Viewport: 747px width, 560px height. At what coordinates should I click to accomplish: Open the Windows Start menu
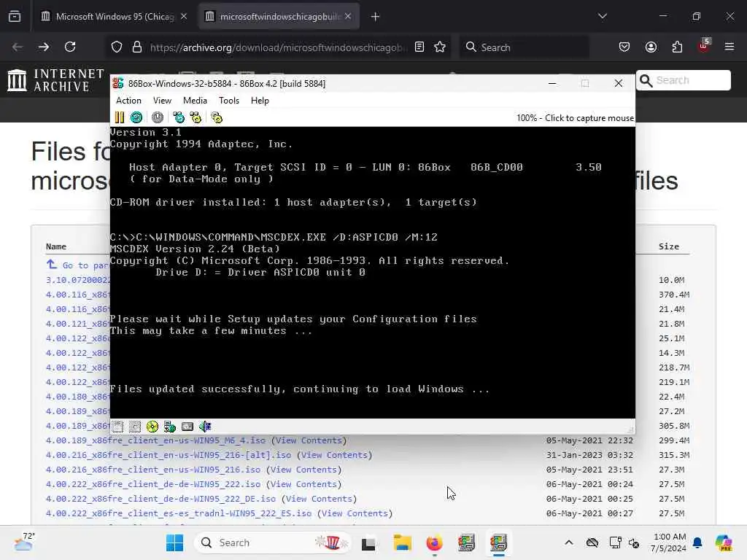[175, 542]
